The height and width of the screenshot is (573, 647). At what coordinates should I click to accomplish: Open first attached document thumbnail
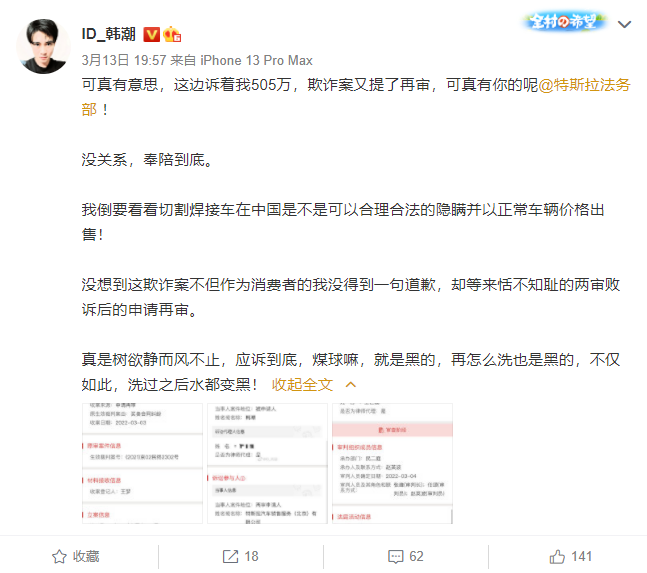(x=142, y=463)
